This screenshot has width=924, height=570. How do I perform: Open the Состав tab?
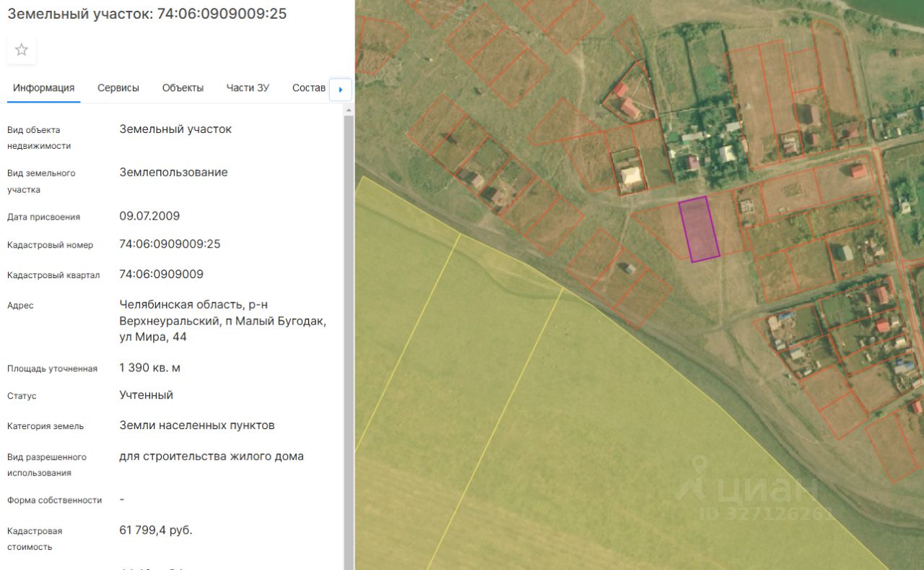[x=309, y=88]
